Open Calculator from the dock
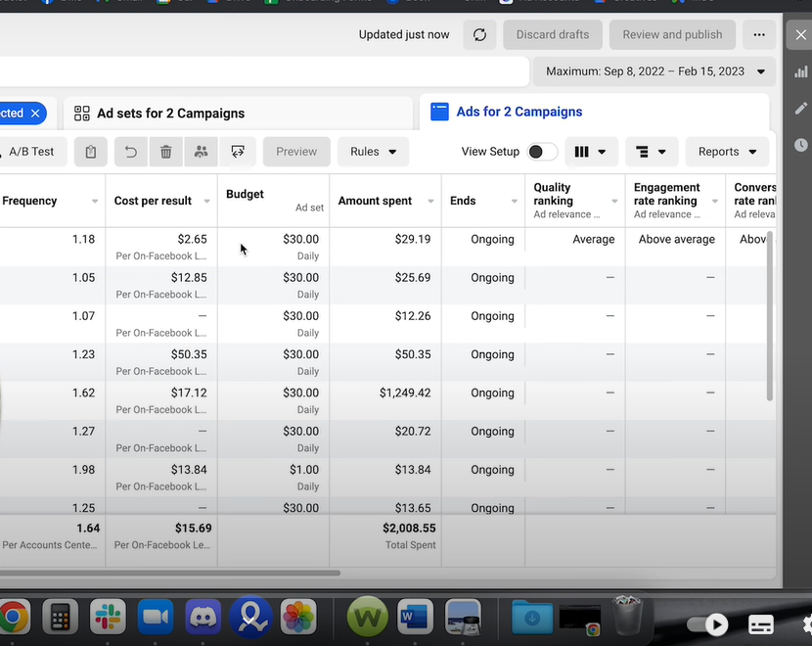Viewport: 812px width, 646px height. pos(60,617)
